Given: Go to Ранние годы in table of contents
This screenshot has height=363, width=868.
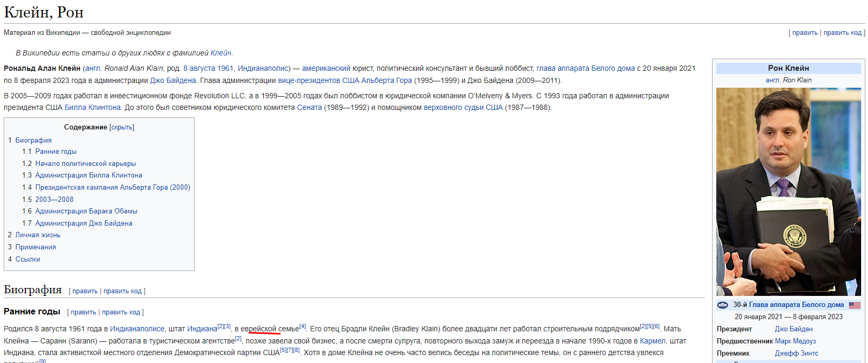Looking at the screenshot, I should click(x=56, y=152).
